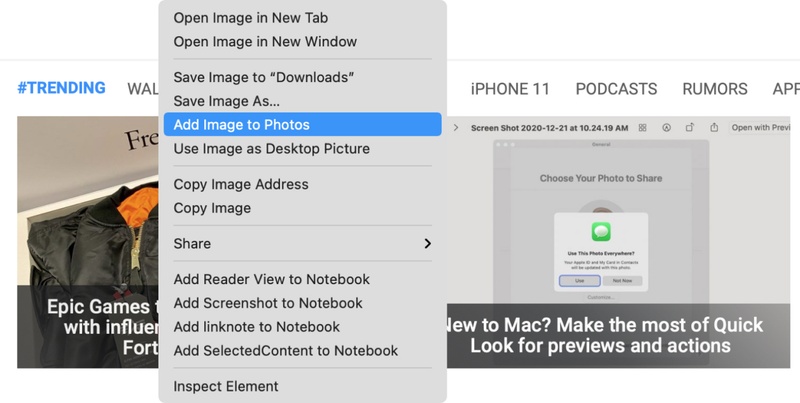Select Add linknote to Notebook
This screenshot has width=800, height=403.
tap(303, 327)
